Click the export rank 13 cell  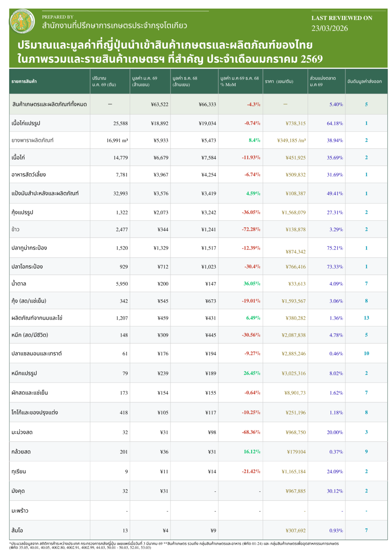coord(366,318)
